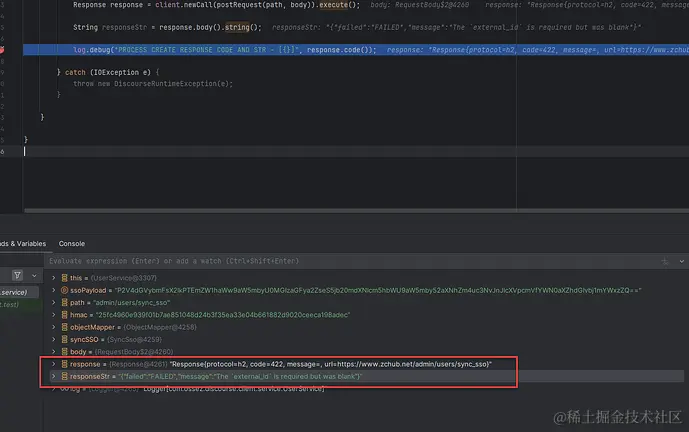Screen dimensions: 689x432
Task: Click the highlighted log.debug execution line
Action: [x=356, y=50]
